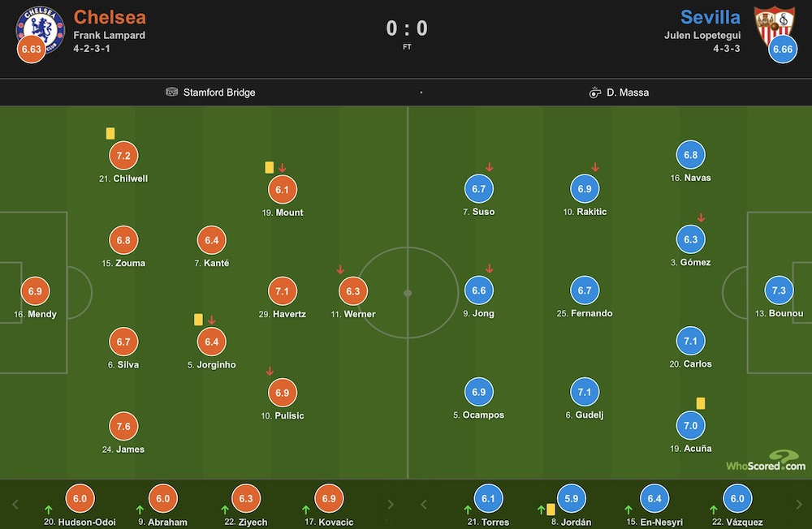This screenshot has width=812, height=529.
Task: Click Chilwell's yellow card icon
Action: point(110,134)
